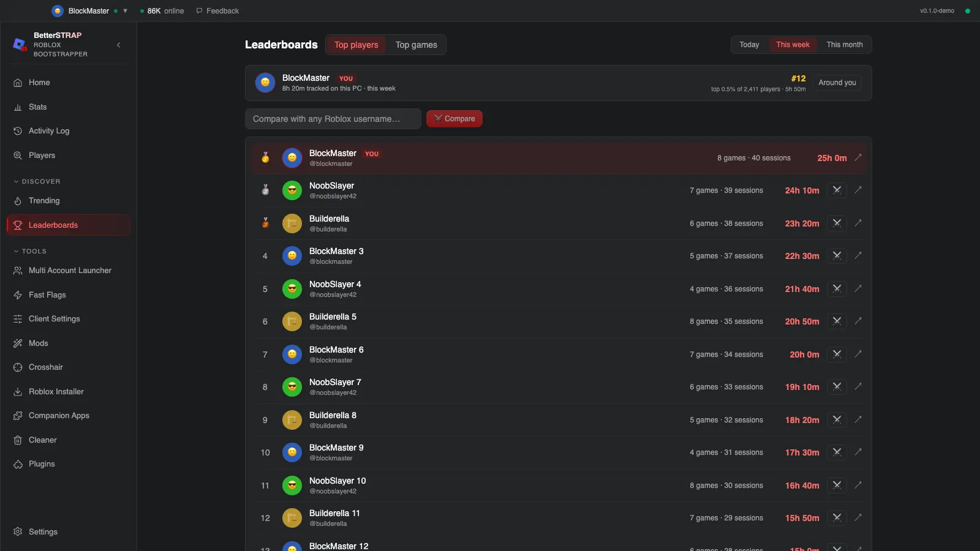Open Builderella 8 profile via arrow icon
Screen dimensions: 980x551
click(x=858, y=419)
